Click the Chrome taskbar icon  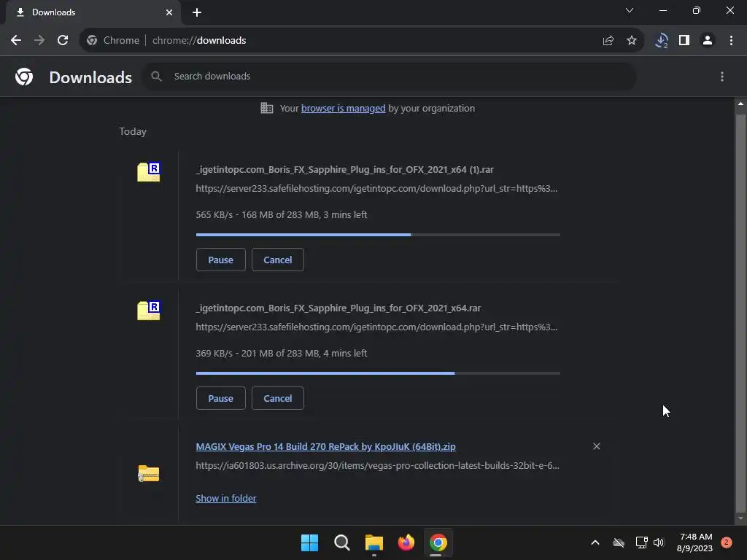tap(438, 542)
